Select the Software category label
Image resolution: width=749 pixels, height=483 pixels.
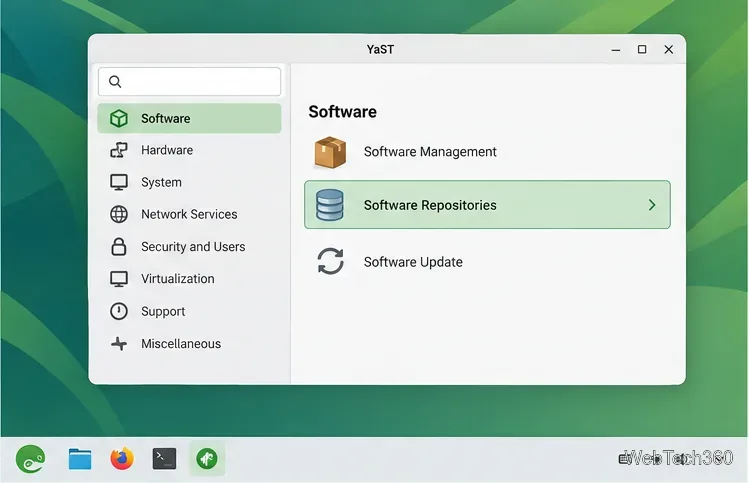tap(165, 118)
